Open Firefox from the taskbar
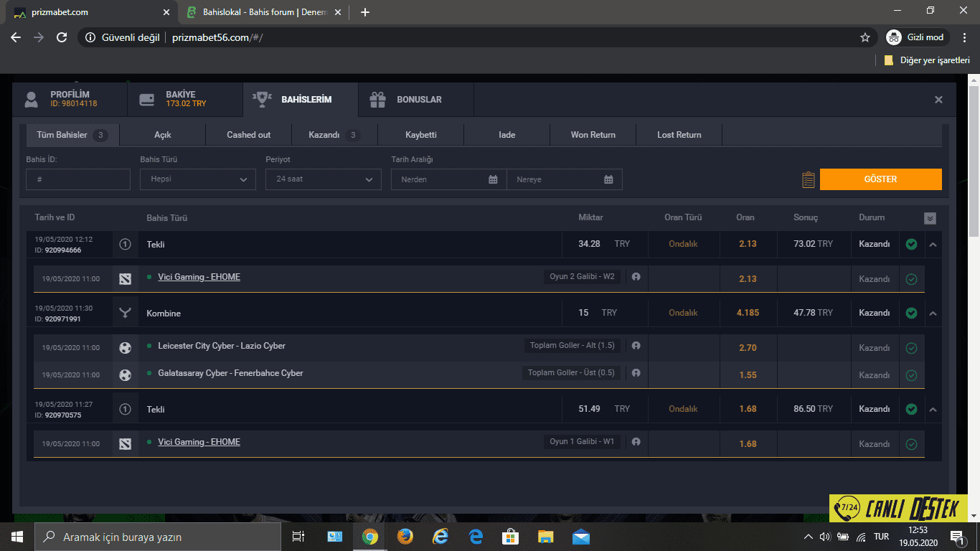The width and height of the screenshot is (980, 551). [x=405, y=537]
